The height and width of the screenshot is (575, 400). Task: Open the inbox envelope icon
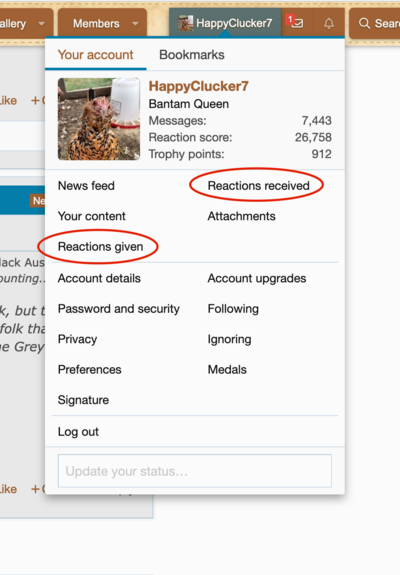pyautogui.click(x=297, y=23)
